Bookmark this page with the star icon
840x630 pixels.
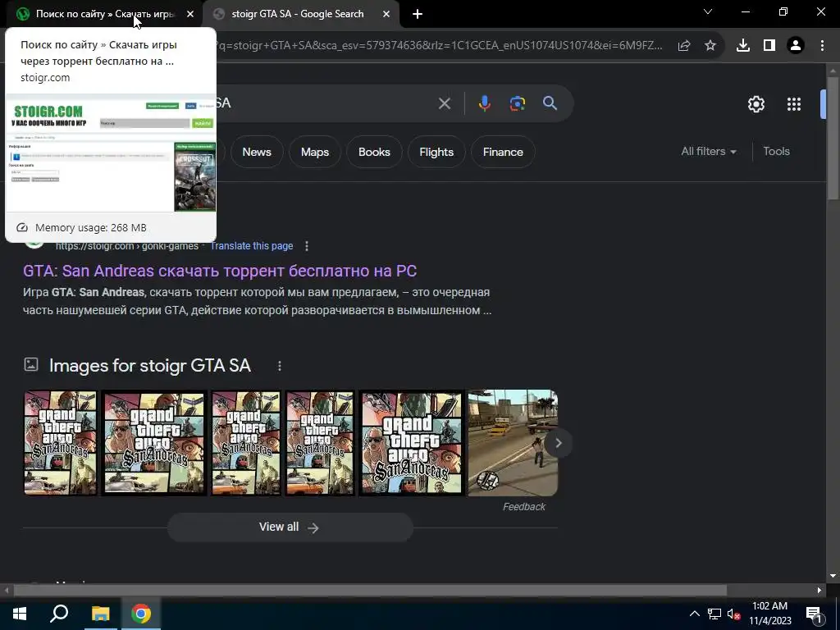[710, 46]
